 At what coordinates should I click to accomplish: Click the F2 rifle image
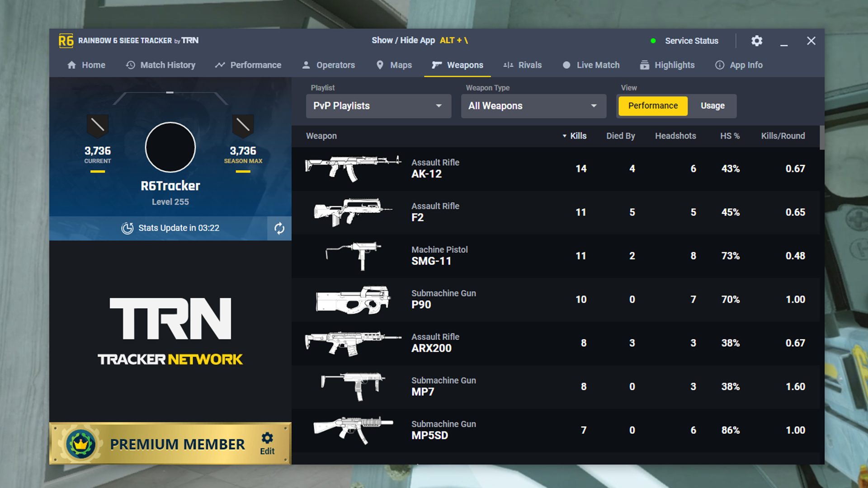tap(353, 212)
